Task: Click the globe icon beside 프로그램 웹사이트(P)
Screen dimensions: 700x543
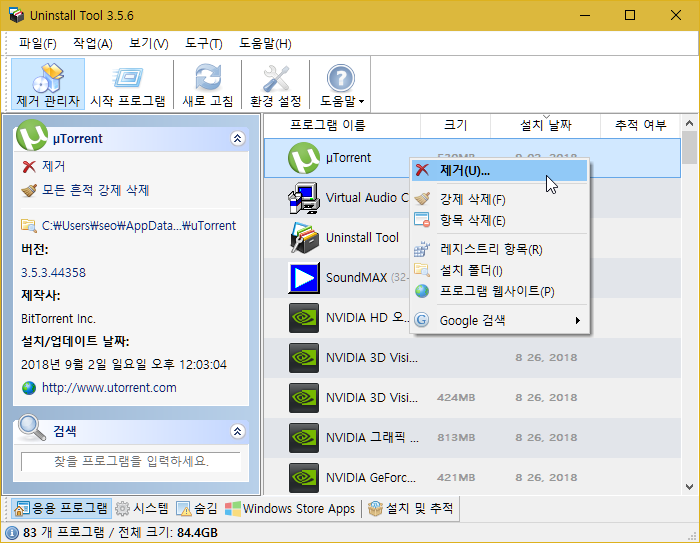Action: [x=422, y=291]
